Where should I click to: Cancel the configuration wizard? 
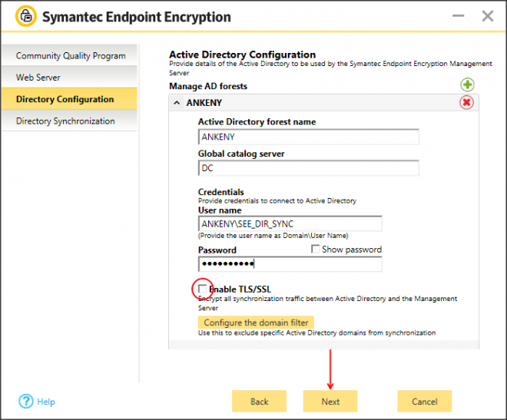(x=424, y=402)
